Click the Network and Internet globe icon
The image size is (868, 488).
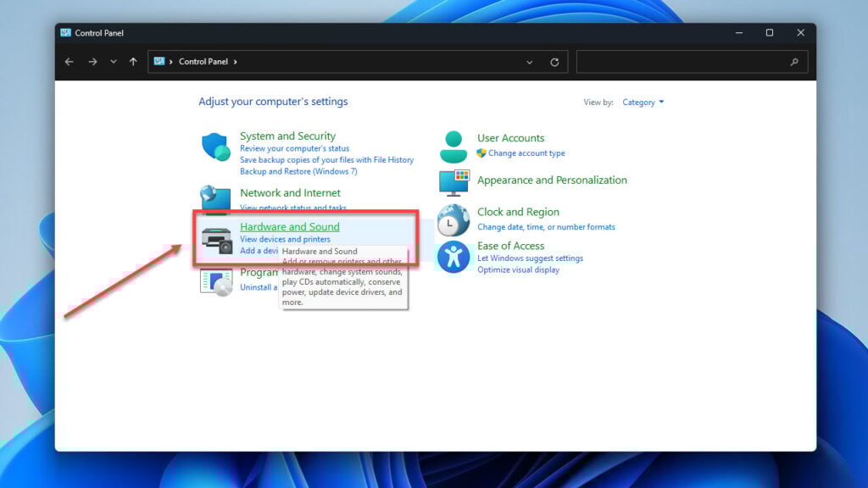[x=214, y=198]
